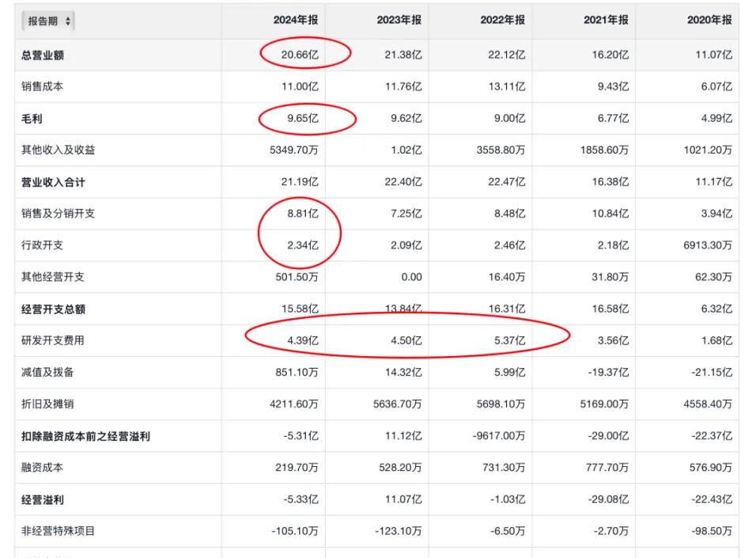Click the 营业收入合计 row label
Viewport: 756px width, 558px height.
(x=53, y=183)
